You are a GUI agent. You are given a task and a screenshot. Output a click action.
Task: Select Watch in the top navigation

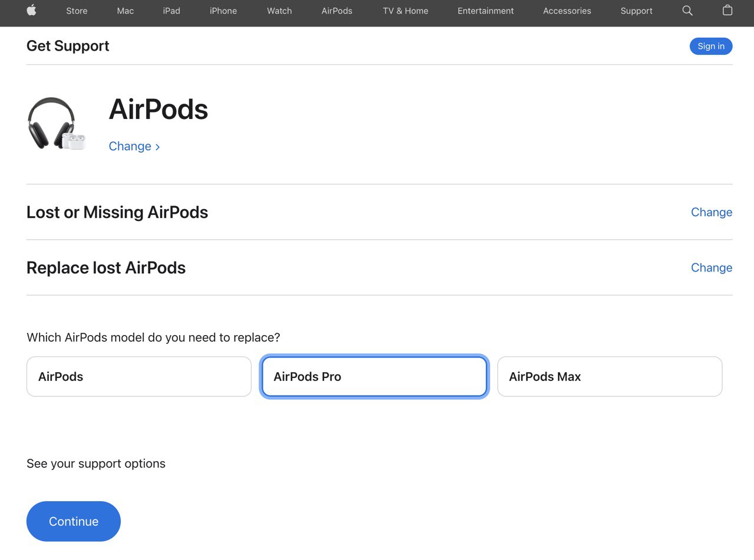(279, 11)
